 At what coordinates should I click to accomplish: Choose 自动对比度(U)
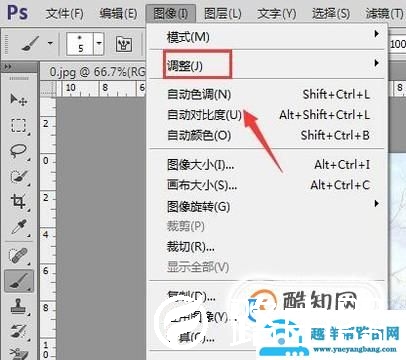[x=267, y=115]
